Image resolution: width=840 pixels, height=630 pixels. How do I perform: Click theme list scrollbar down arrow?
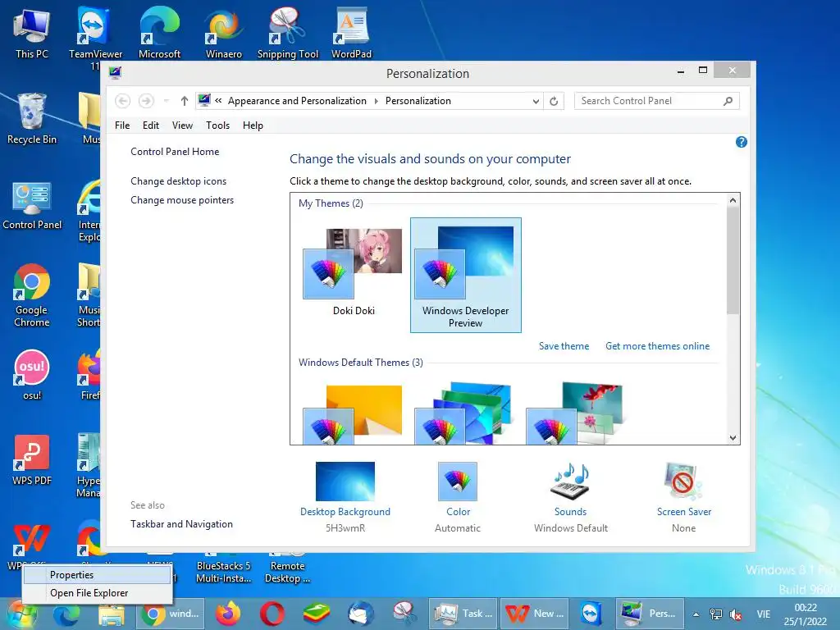733,438
